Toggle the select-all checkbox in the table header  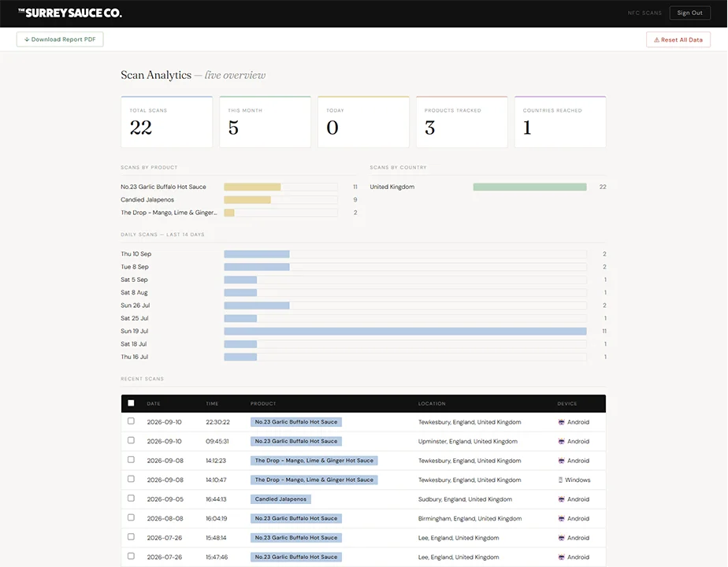[x=131, y=403]
